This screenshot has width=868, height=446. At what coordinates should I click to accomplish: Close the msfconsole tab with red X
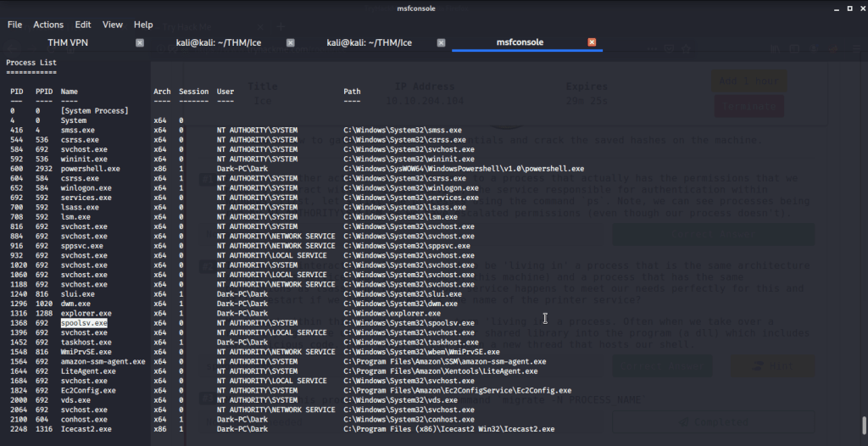(x=592, y=42)
